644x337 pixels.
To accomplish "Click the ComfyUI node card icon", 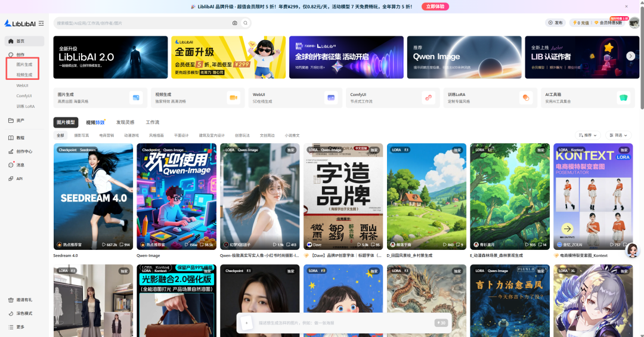I will pos(428,98).
